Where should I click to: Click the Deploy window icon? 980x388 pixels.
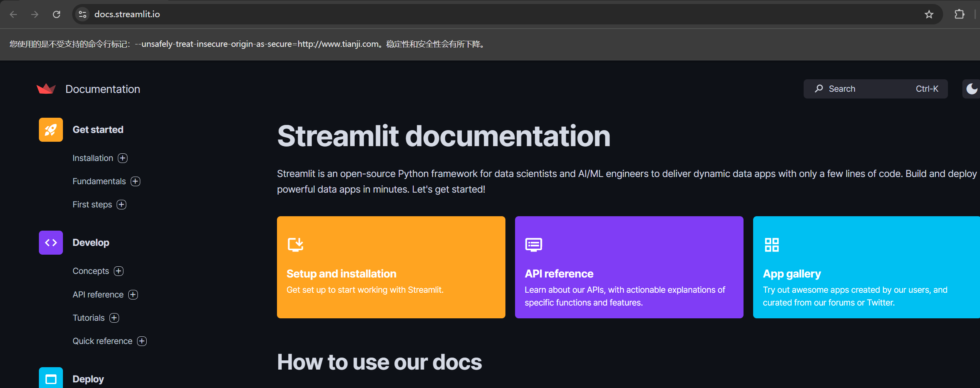(51, 378)
